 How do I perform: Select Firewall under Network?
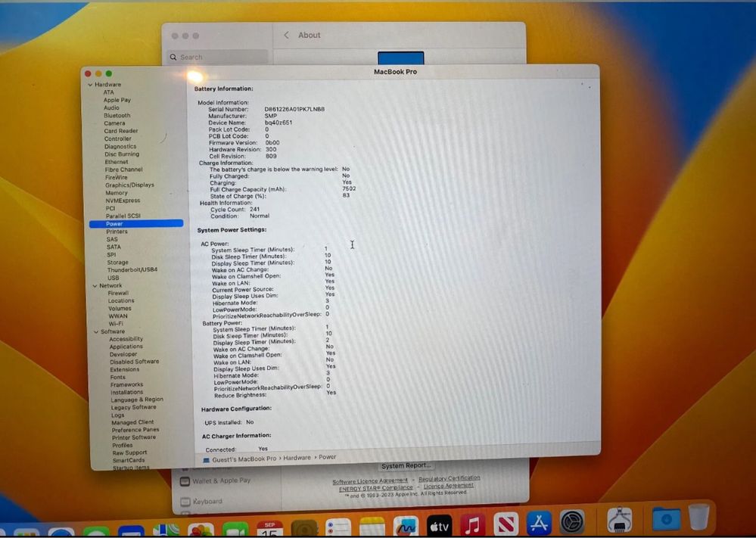118,293
